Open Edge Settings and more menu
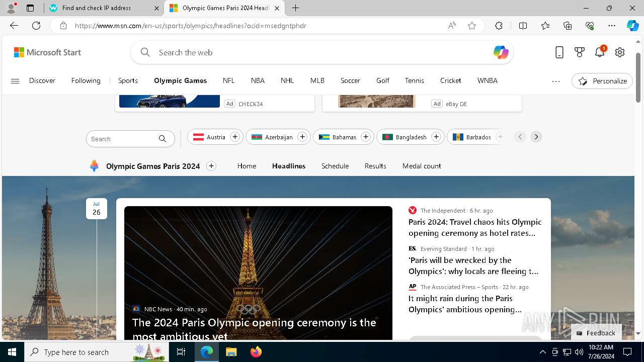Screen dimensions: 644x362 click(x=612, y=26)
